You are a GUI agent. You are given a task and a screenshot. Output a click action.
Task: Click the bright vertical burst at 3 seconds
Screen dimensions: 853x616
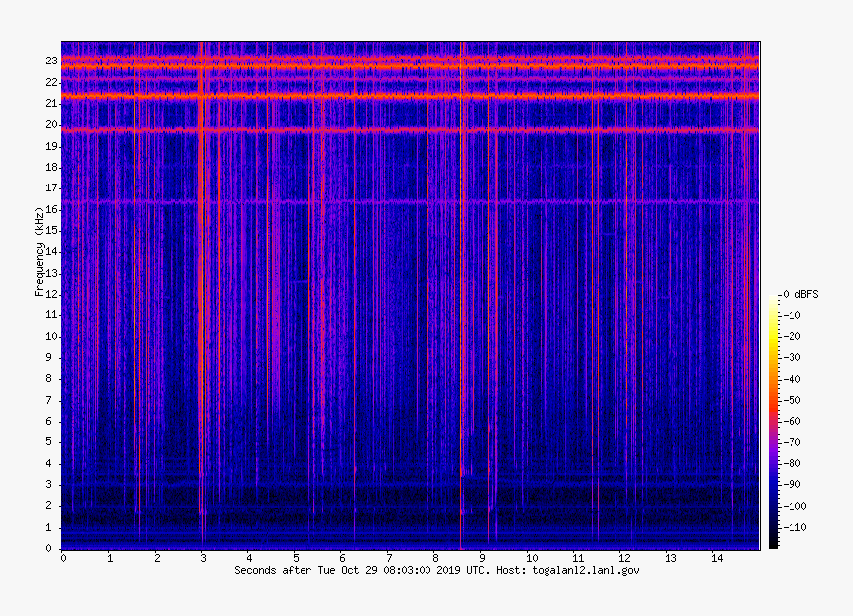(x=201, y=298)
